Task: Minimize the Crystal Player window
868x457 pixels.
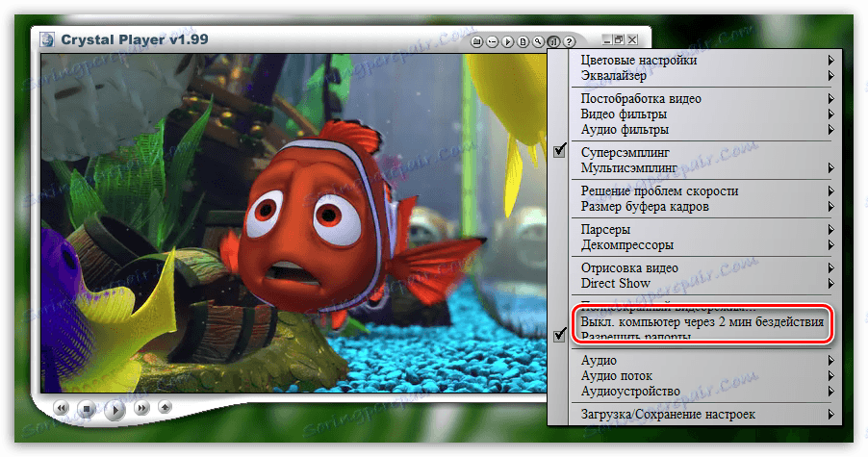Action: coord(606,39)
